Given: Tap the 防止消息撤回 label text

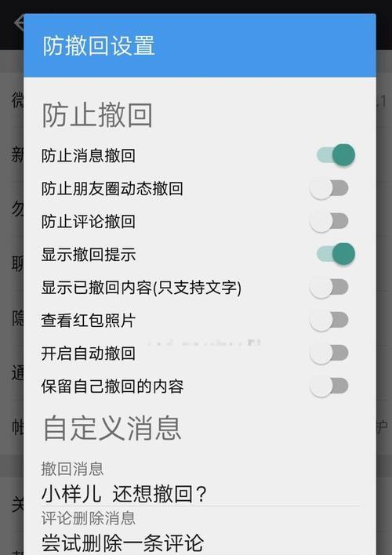Looking at the screenshot, I should [x=88, y=155].
